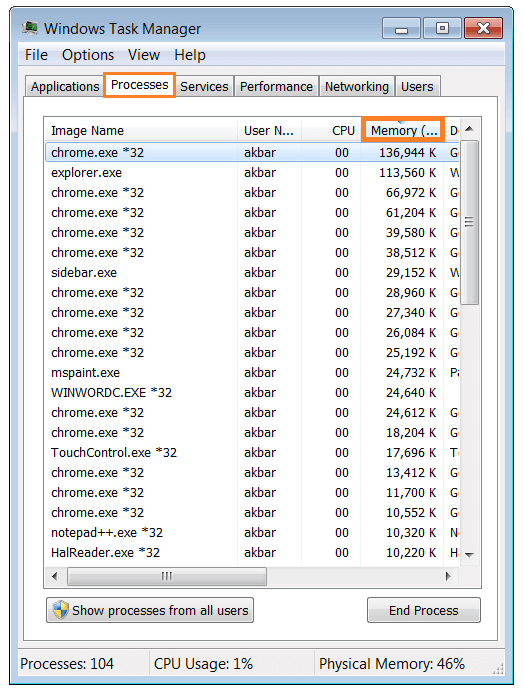Click the horizontal scrollbar right arrow
Image resolution: width=523 pixels, height=691 pixels.
[x=448, y=576]
